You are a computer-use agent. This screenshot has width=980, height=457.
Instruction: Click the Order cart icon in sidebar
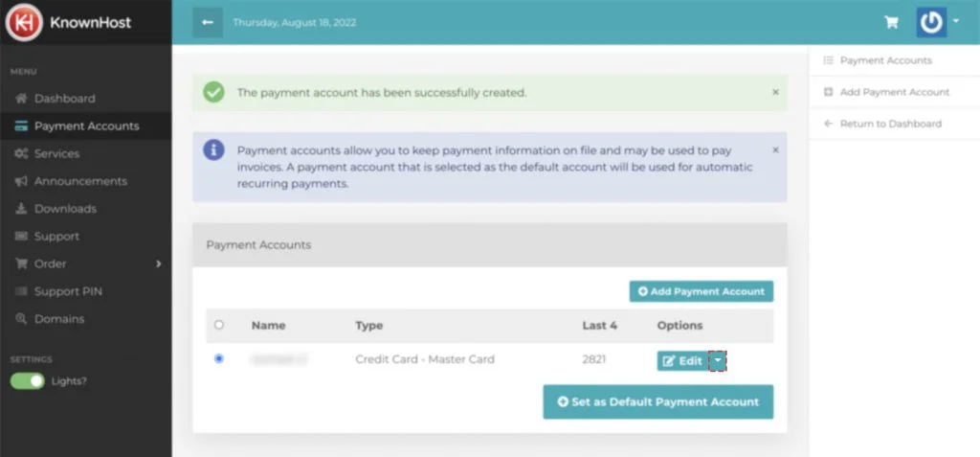coord(21,263)
